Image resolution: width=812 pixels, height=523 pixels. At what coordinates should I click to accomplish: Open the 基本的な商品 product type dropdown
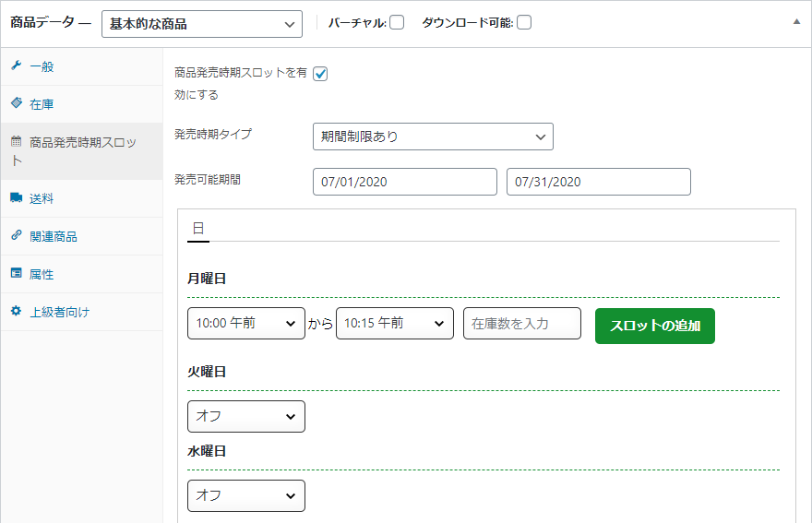202,24
